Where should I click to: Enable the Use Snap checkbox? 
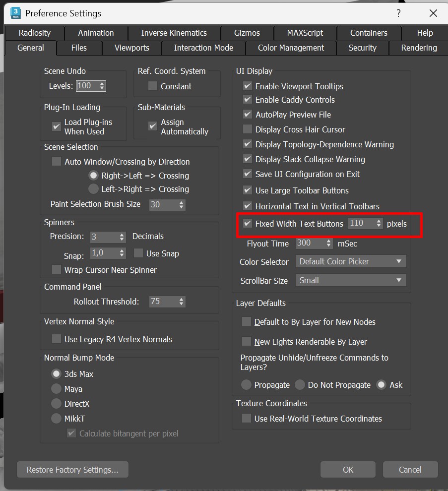pyautogui.click(x=138, y=253)
